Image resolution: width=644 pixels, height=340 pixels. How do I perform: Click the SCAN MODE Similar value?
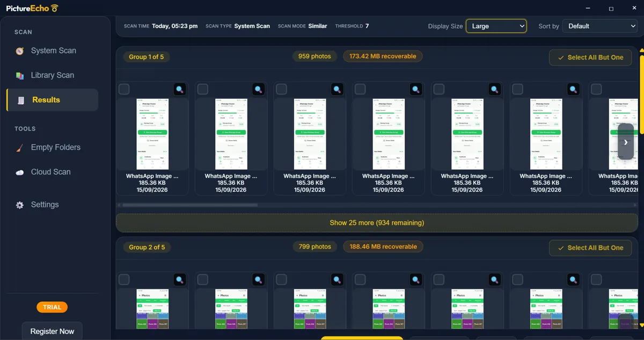click(x=318, y=26)
